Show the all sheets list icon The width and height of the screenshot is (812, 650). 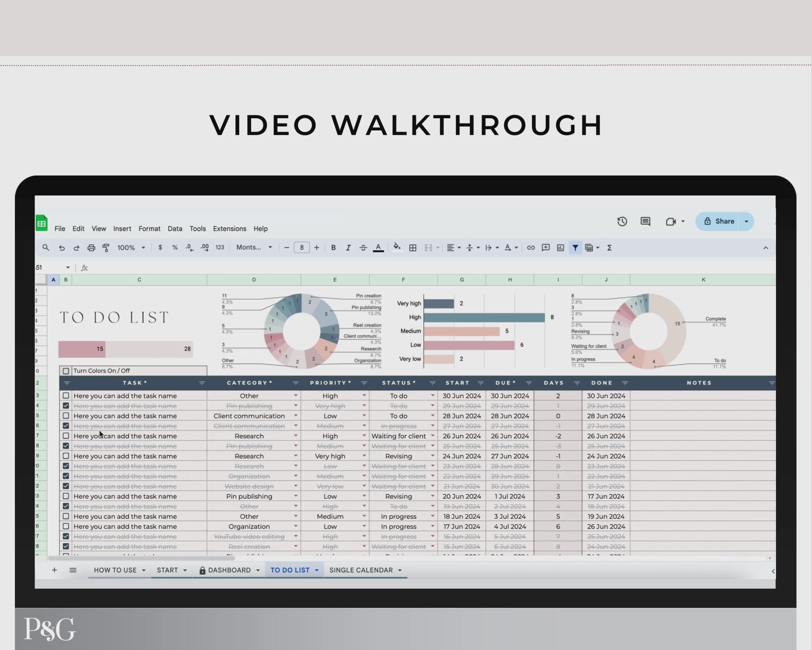pos(73,570)
